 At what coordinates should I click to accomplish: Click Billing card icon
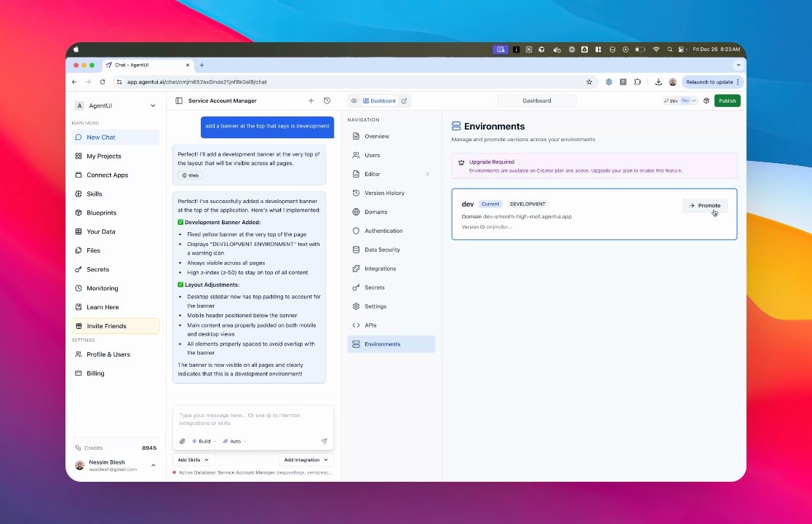78,373
